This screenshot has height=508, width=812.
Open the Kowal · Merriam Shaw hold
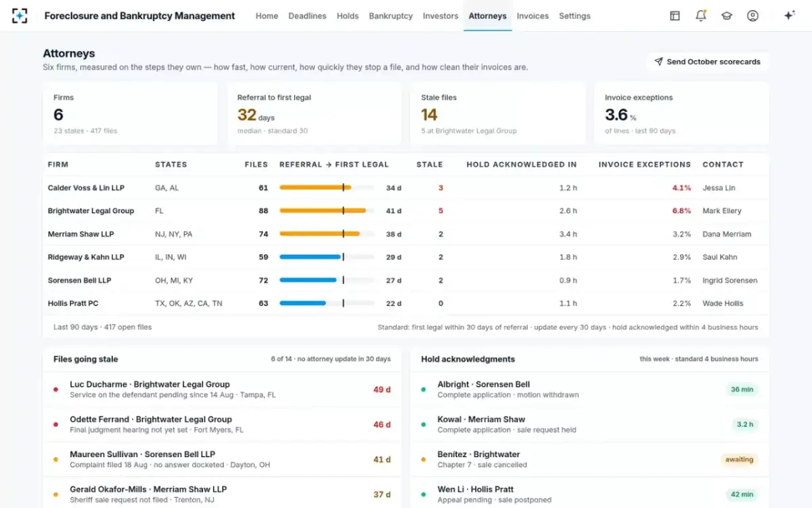(x=589, y=425)
